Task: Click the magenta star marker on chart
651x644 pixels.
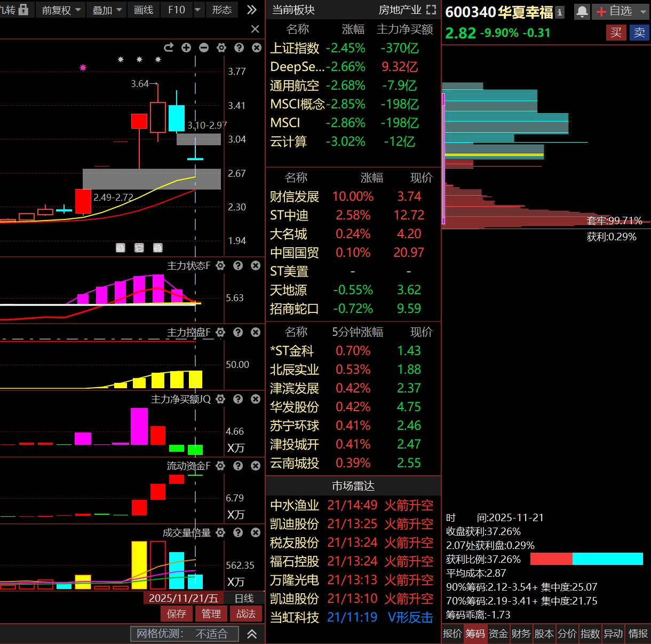Action: point(83,67)
